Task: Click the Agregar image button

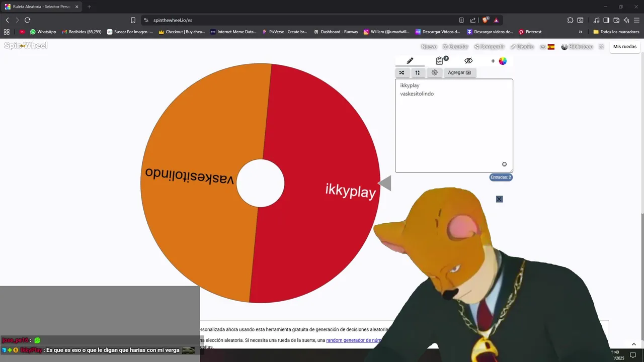Action: coord(459,72)
